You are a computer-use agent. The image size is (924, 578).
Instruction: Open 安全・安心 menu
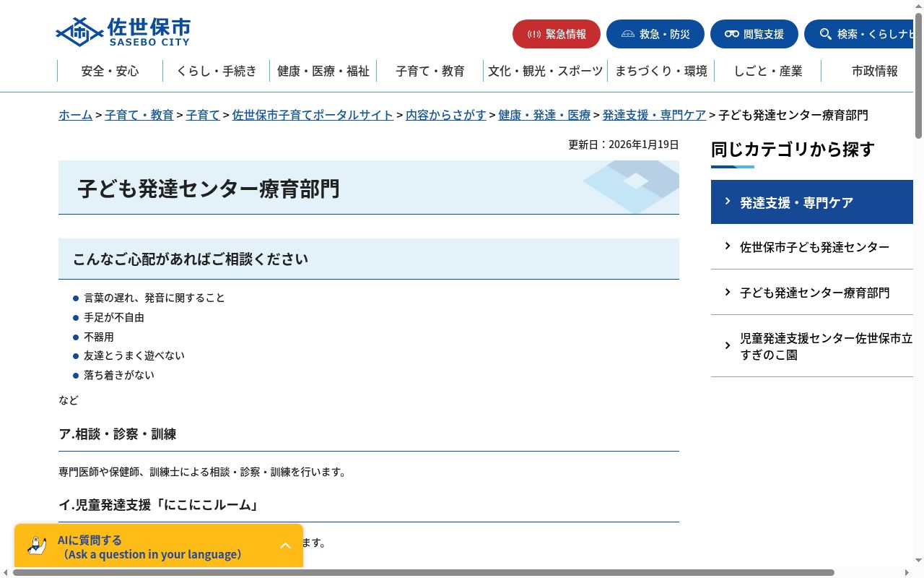click(110, 71)
